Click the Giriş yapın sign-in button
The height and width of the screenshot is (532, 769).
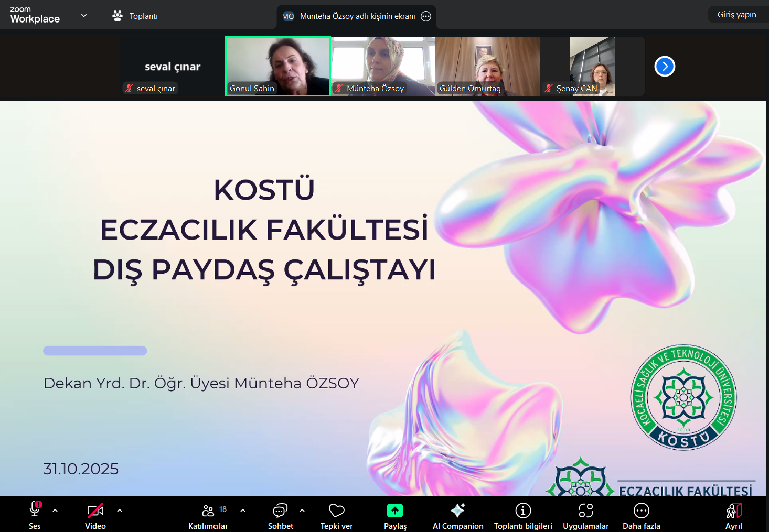point(737,15)
